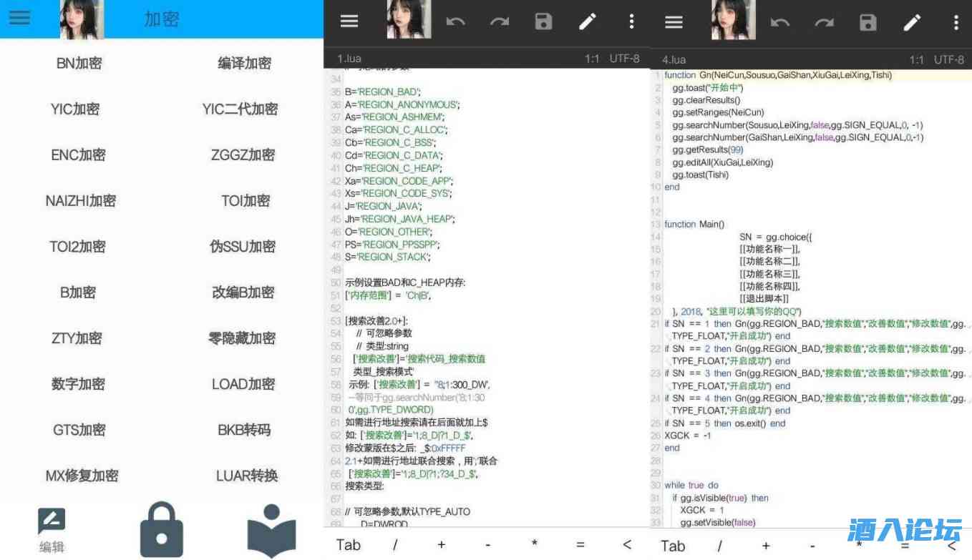
Task: Tap the avatar thumbnail in the 加密 header
Action: tap(82, 19)
